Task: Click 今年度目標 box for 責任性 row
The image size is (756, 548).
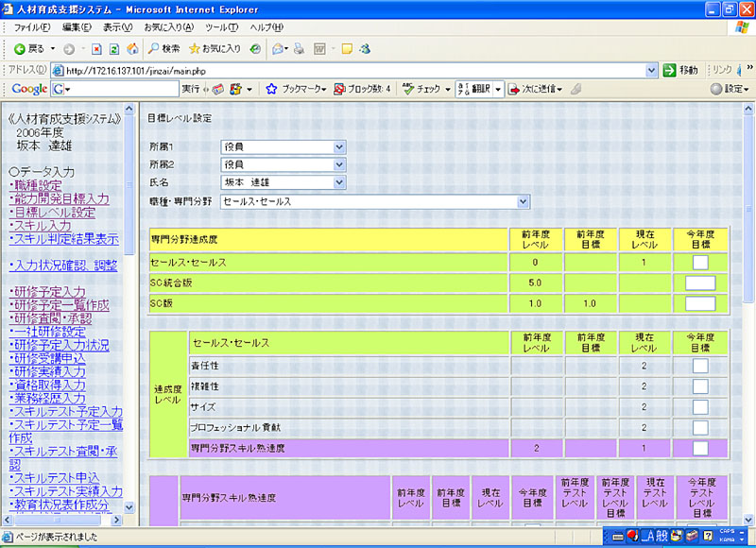Action: coord(700,366)
